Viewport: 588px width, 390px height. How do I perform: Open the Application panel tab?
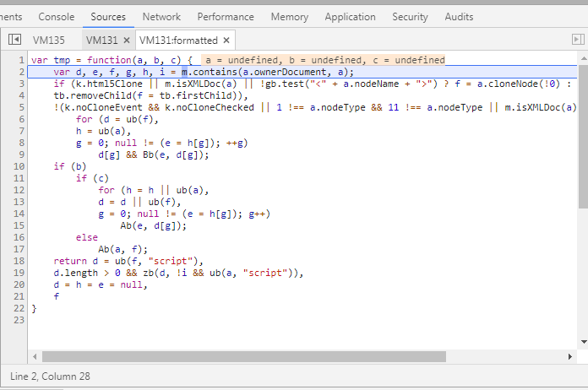[x=350, y=17]
